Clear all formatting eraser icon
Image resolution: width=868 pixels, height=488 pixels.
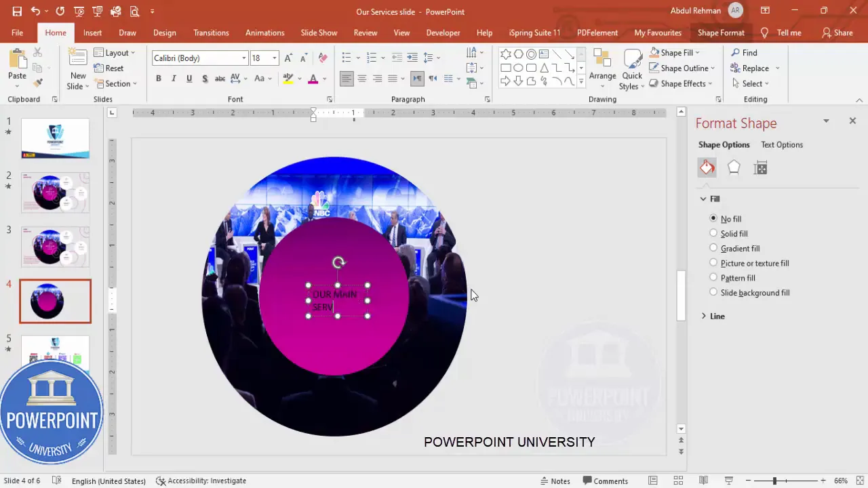coord(323,58)
